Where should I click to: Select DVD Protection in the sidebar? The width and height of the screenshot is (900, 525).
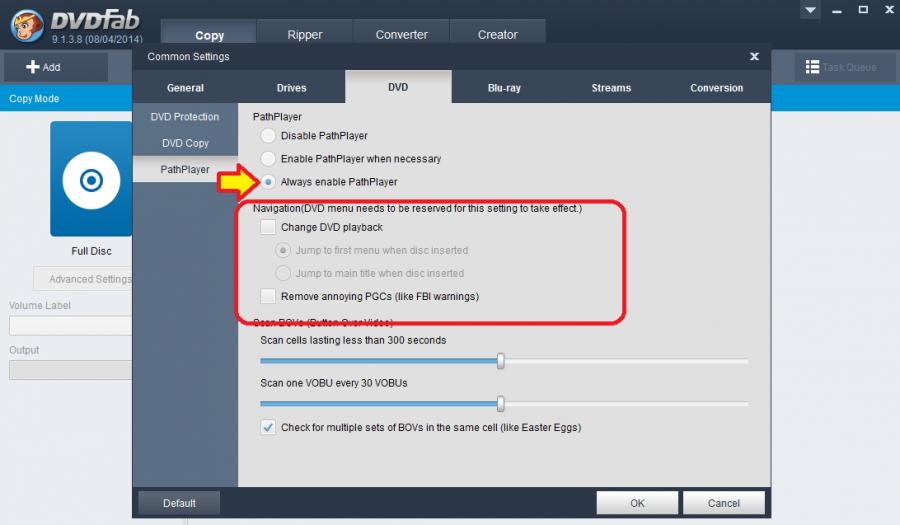[185, 116]
